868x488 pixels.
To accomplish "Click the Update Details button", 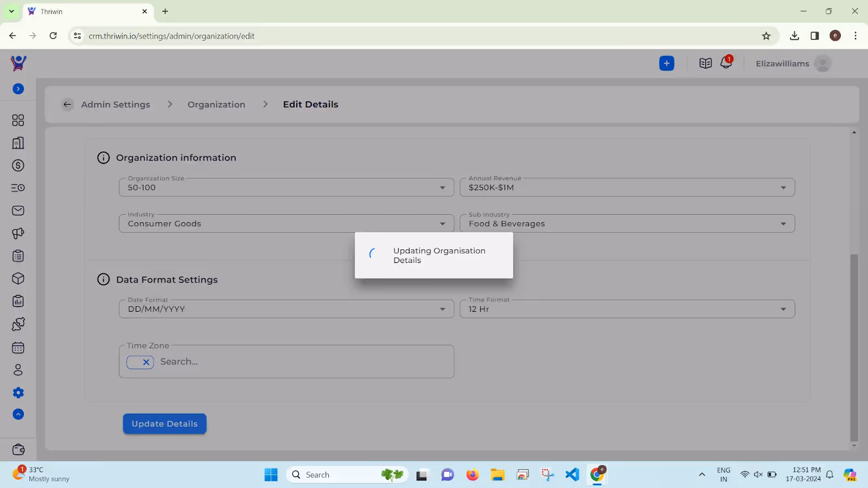I will [164, 424].
